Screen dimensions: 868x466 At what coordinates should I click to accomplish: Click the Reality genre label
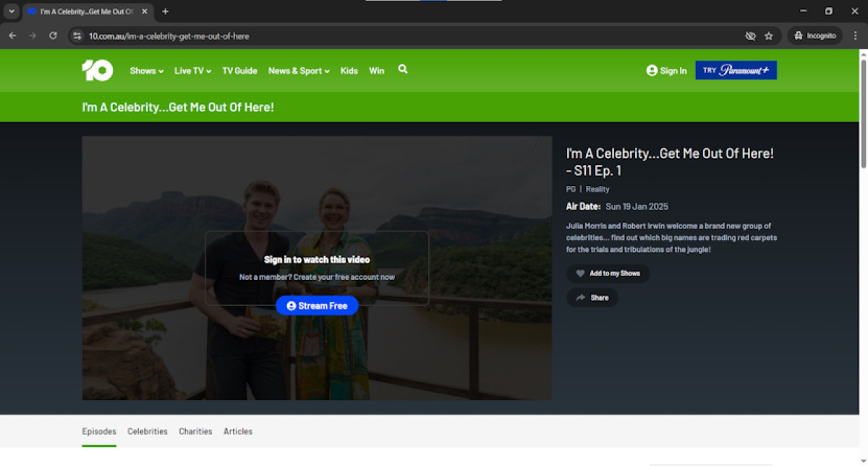tap(597, 189)
